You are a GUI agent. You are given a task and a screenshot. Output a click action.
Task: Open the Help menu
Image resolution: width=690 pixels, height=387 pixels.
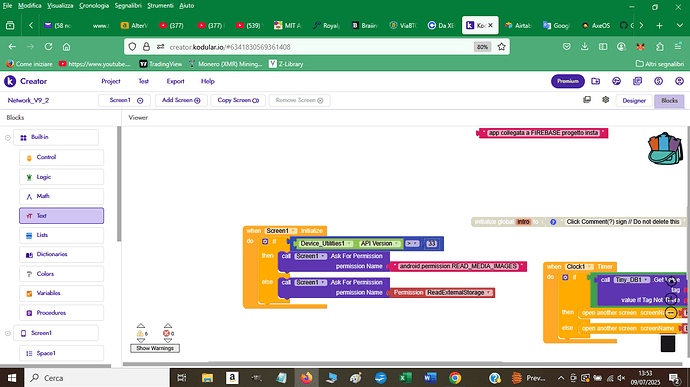207,81
